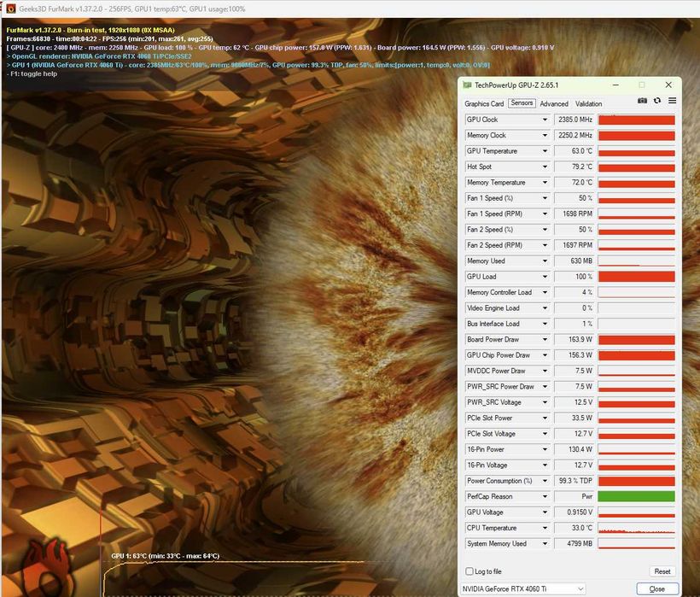Open the PWR_SRC Power Draw dropdown

545,386
